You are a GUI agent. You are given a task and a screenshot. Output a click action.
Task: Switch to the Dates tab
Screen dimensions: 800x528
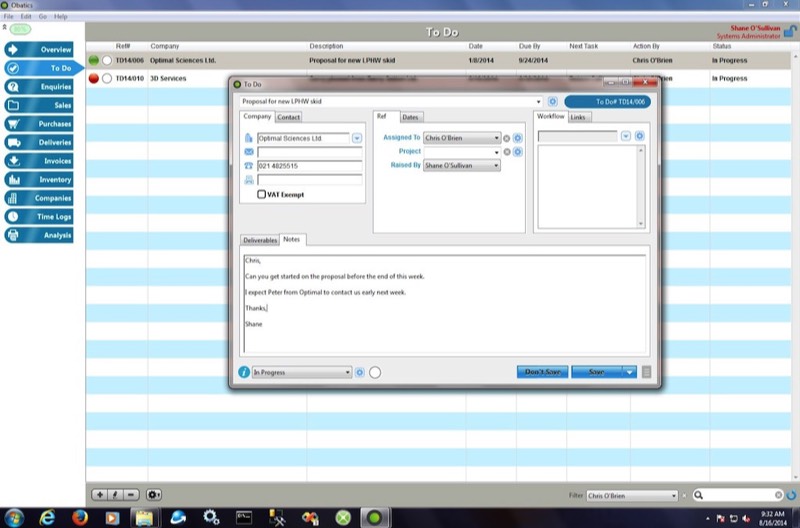coord(410,117)
